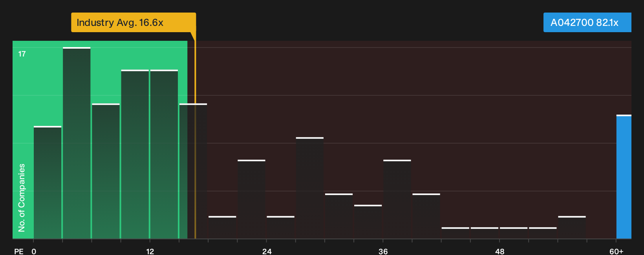
Task: Click the Industry Avg. 16.6x label
Action: coord(134,22)
